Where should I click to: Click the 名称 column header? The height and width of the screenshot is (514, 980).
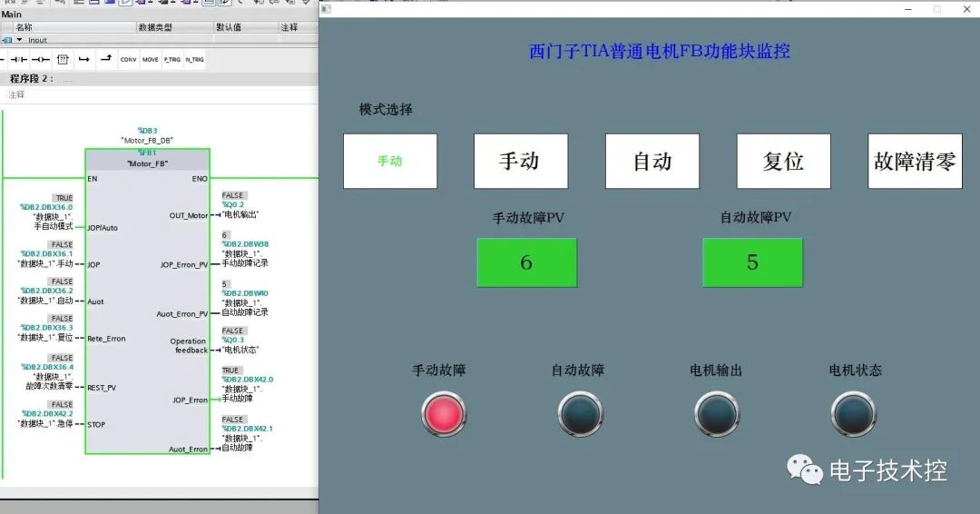click(24, 27)
